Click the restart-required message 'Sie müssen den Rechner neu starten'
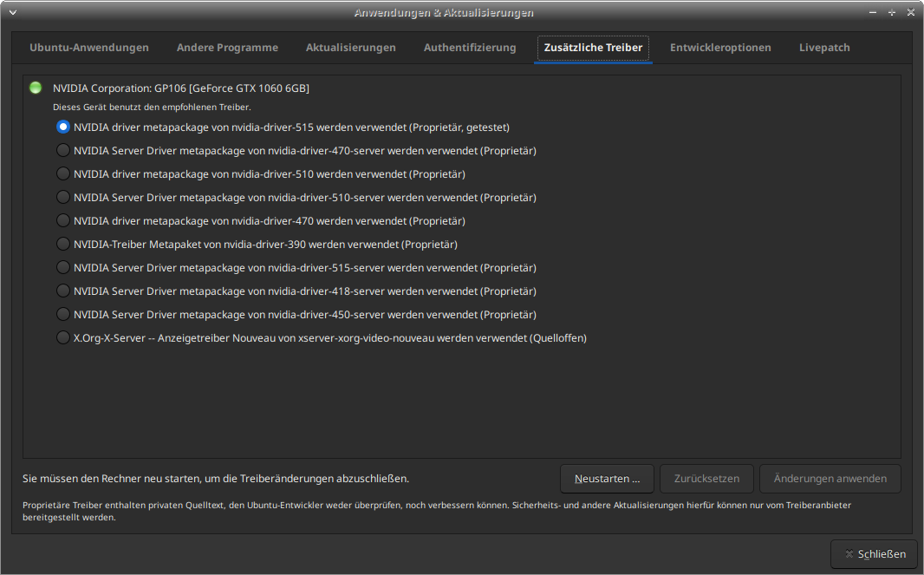Screen dimensions: 924x575 pos(216,479)
